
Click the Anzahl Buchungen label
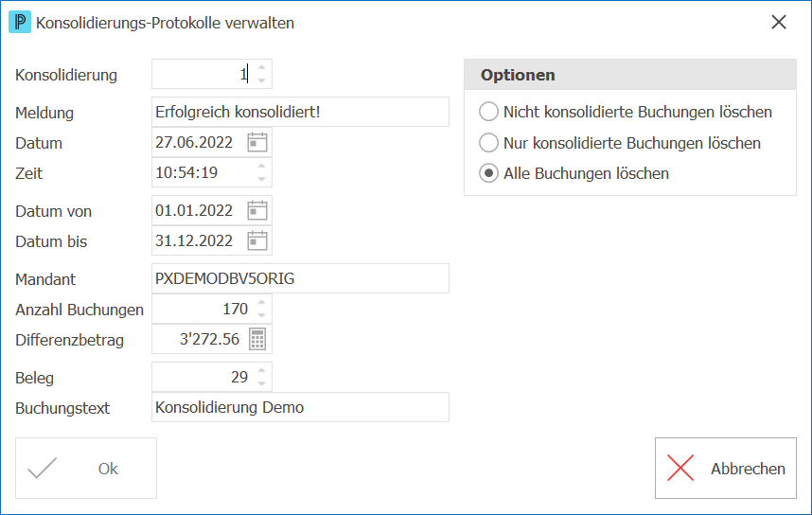[x=79, y=310]
